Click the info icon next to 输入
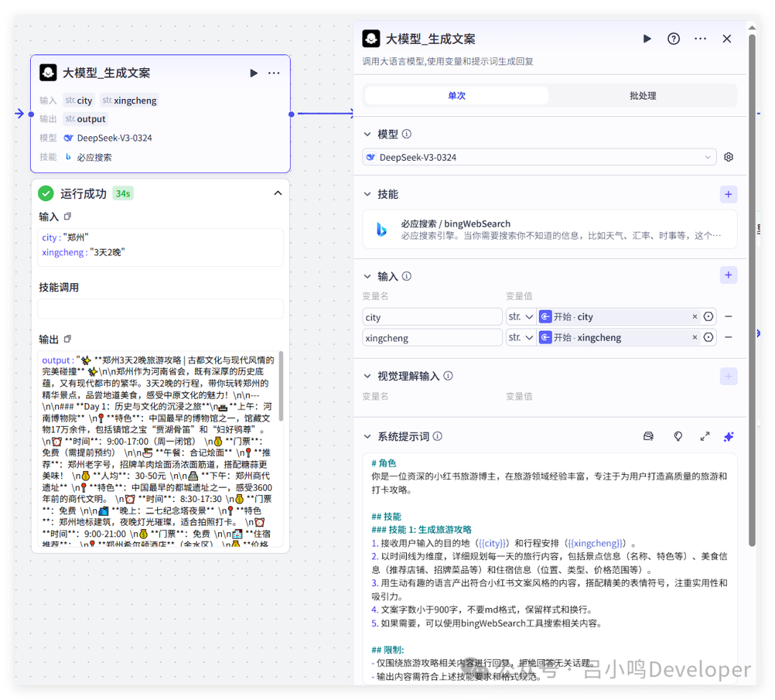The height and width of the screenshot is (700, 775). click(406, 276)
